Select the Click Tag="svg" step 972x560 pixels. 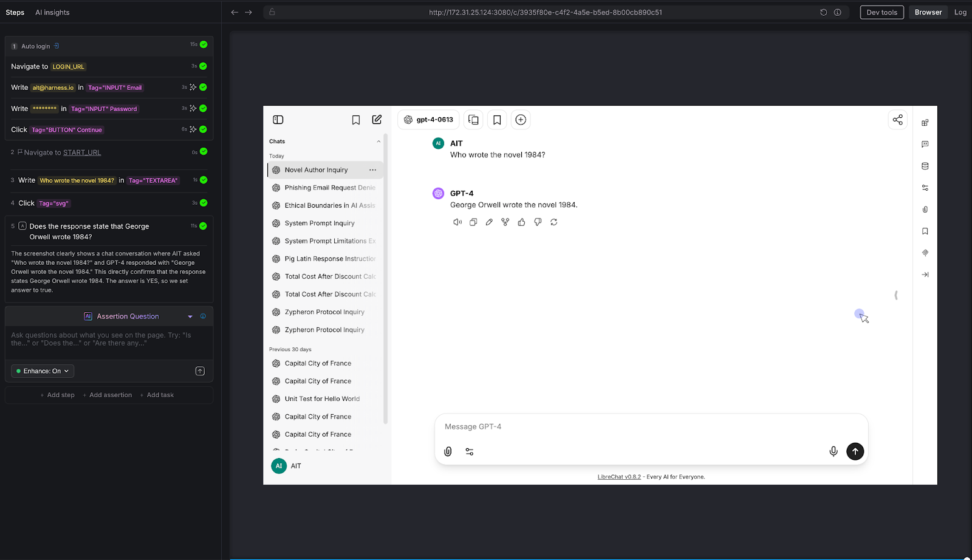pos(109,203)
